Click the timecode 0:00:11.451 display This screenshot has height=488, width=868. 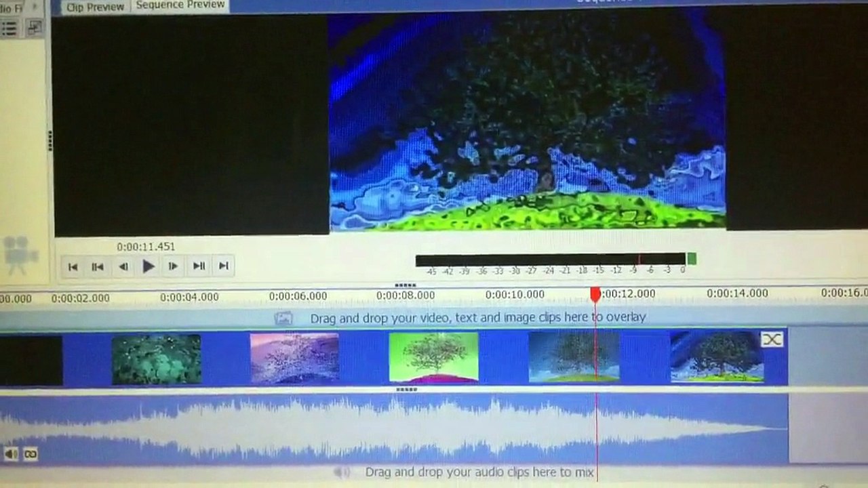coord(146,247)
